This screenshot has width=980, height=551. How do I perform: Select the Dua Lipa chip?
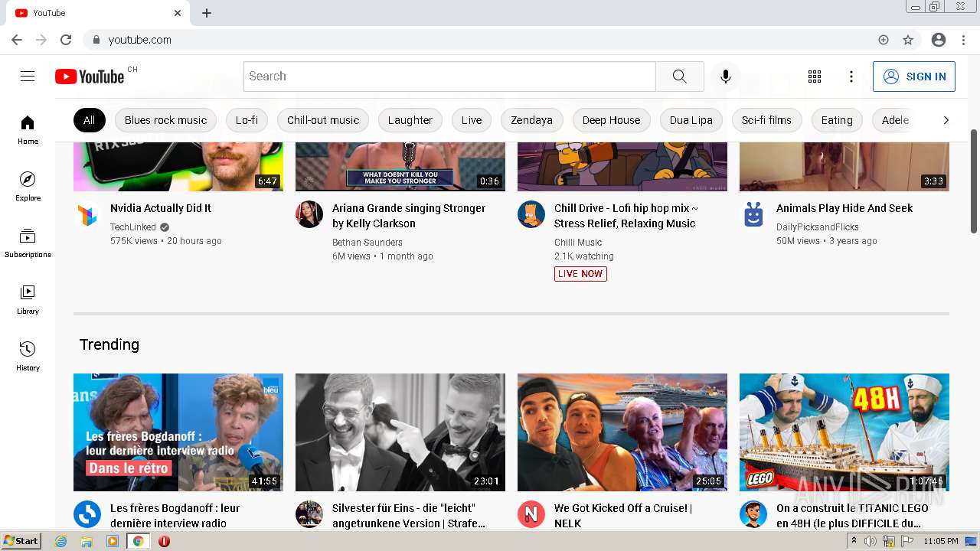tap(691, 120)
